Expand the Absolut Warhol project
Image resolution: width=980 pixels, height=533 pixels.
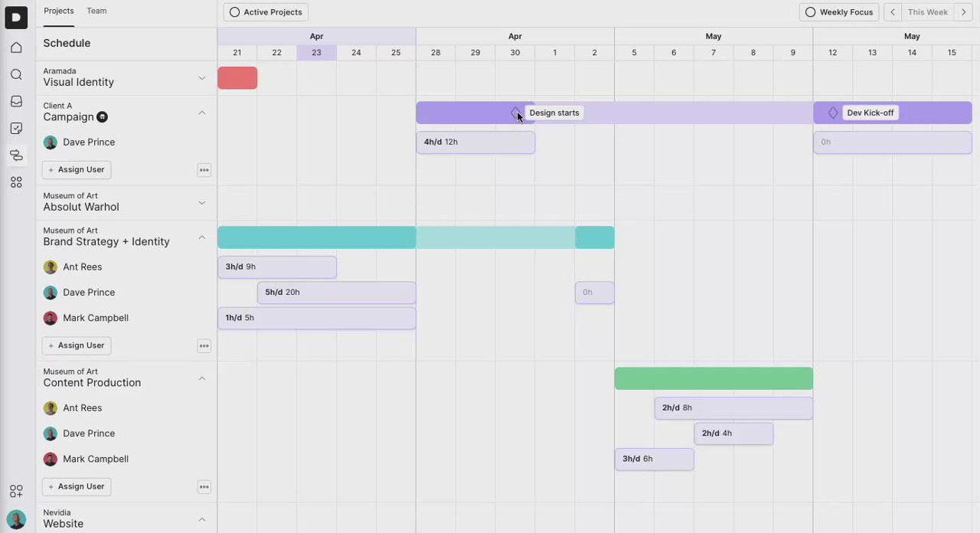(202, 203)
